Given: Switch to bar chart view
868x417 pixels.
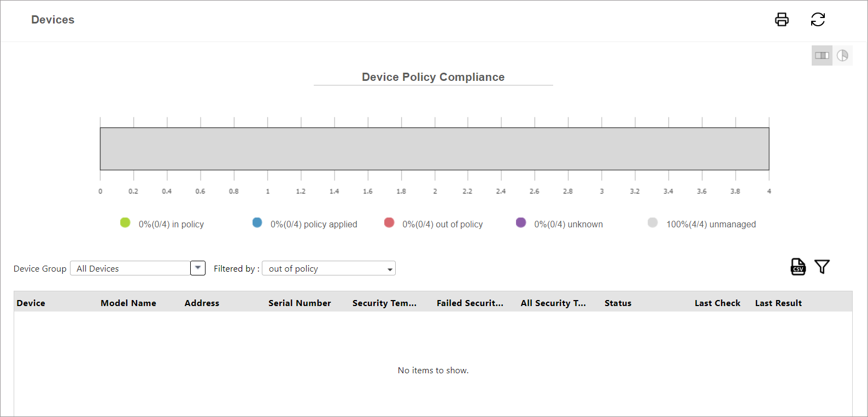Looking at the screenshot, I should click(x=822, y=56).
